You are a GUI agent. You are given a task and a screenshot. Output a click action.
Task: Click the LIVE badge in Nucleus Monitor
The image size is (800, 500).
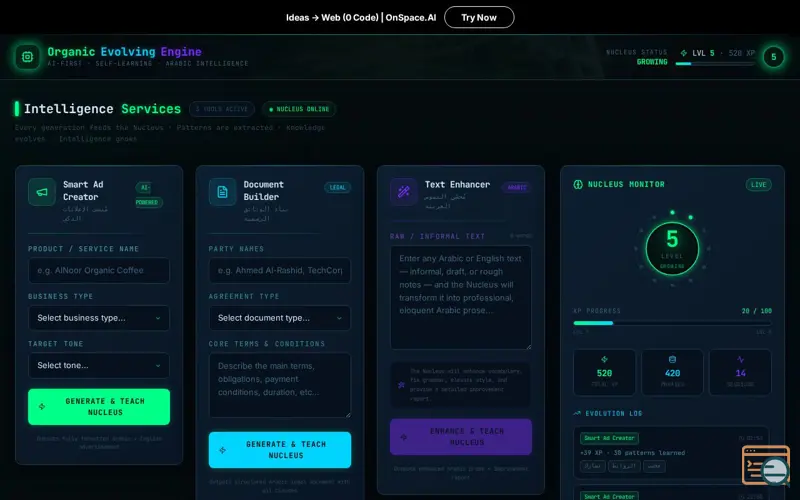pyautogui.click(x=758, y=185)
